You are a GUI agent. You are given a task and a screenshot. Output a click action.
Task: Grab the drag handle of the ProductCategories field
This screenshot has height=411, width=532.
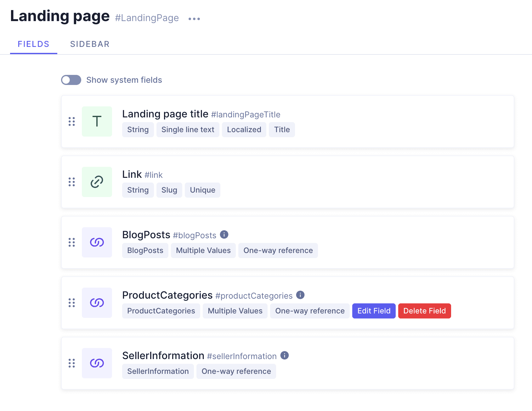[x=71, y=302]
